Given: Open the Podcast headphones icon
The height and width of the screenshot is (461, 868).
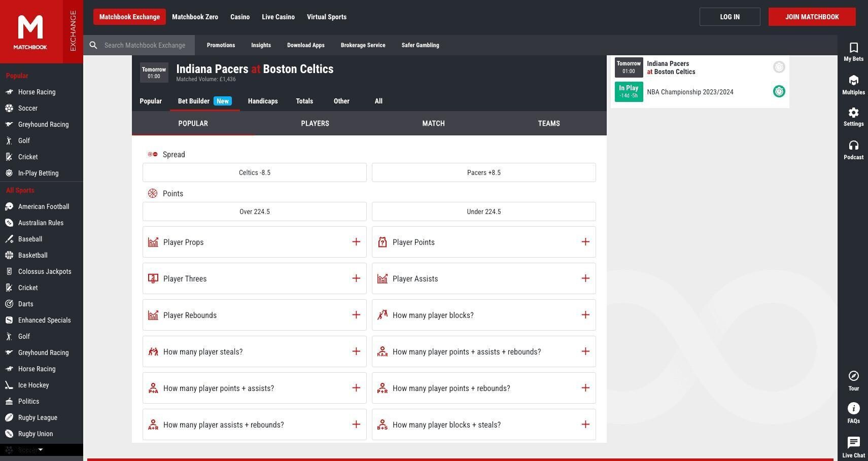Looking at the screenshot, I should pyautogui.click(x=853, y=146).
